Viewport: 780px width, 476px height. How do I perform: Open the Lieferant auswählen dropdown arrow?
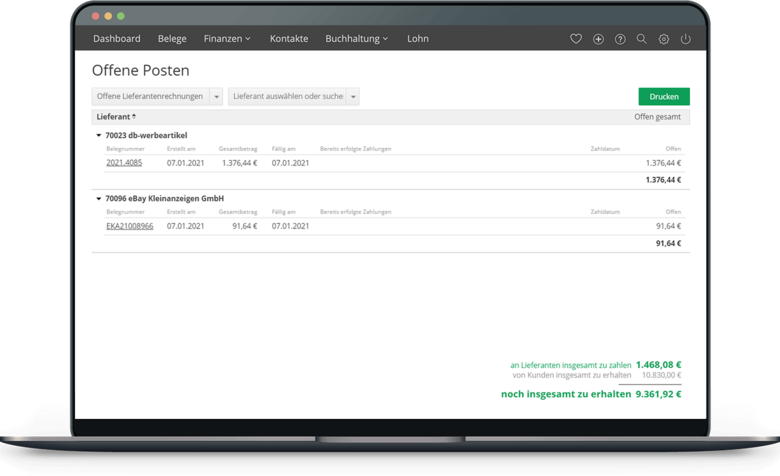pyautogui.click(x=353, y=97)
